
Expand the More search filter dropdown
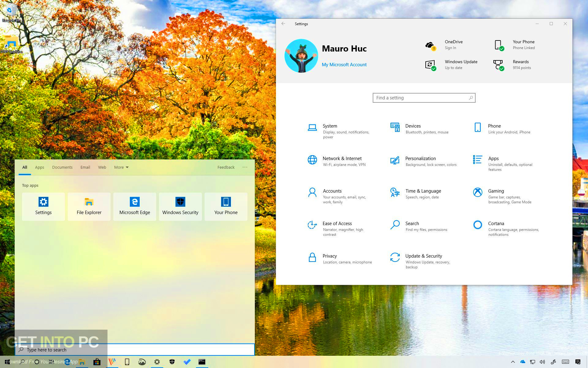click(121, 167)
